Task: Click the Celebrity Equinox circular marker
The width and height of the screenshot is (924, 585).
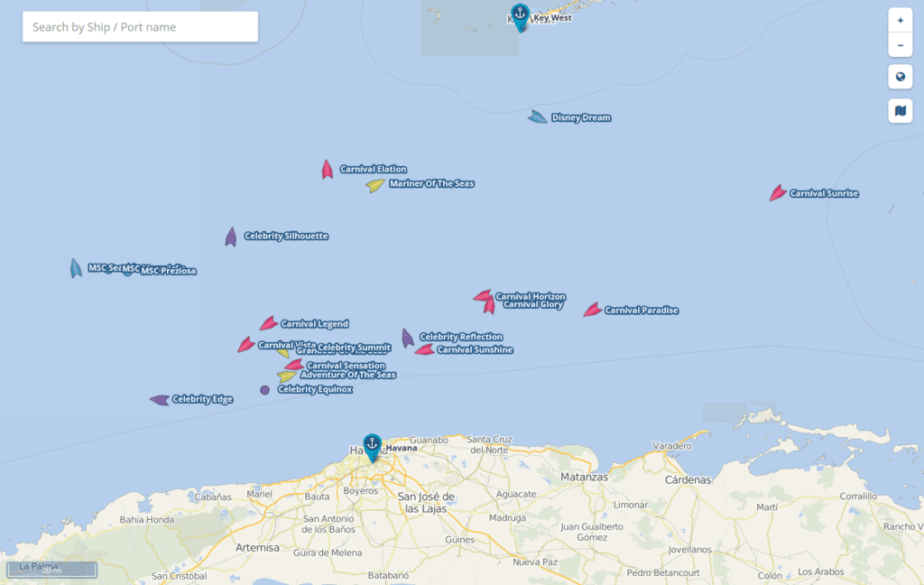Action: point(264,390)
